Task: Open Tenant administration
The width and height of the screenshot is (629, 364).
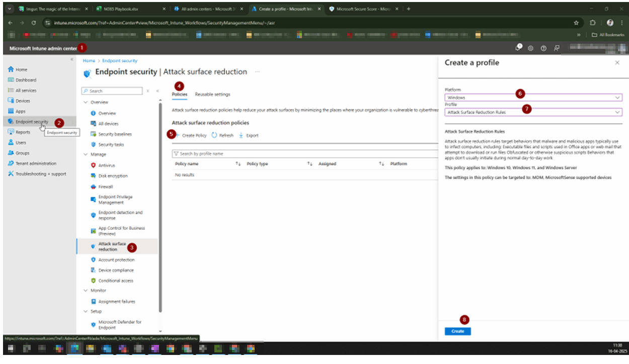Action: (32, 163)
